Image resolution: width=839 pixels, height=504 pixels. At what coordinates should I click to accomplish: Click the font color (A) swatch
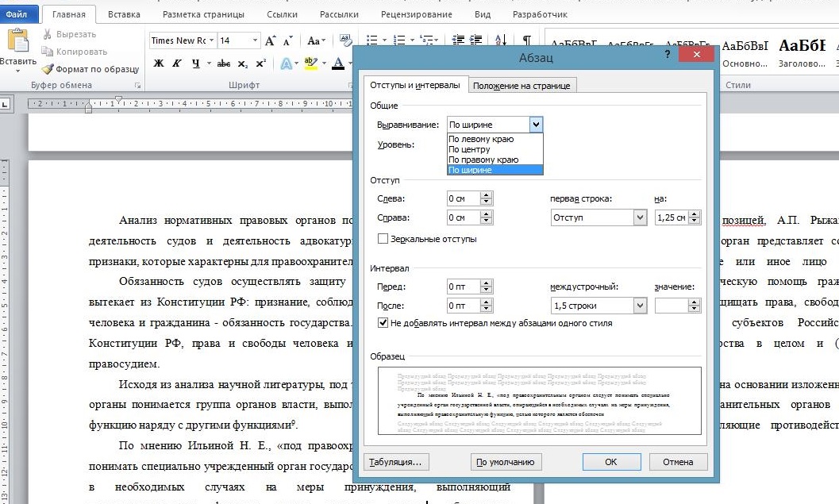pos(338,63)
